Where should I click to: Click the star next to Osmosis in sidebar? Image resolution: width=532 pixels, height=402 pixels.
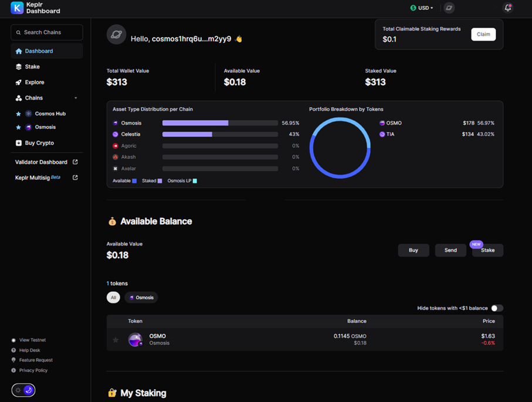[x=18, y=127]
